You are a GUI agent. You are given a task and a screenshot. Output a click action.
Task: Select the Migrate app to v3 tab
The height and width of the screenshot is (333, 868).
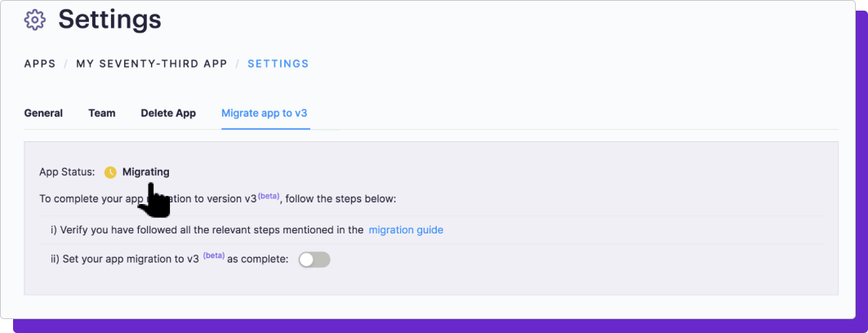(x=264, y=113)
